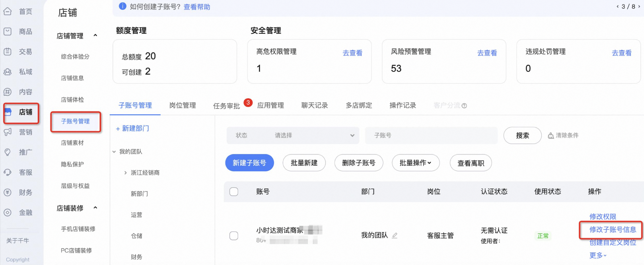
Task: Open 子账号管理 in the left menu
Action: (x=75, y=121)
